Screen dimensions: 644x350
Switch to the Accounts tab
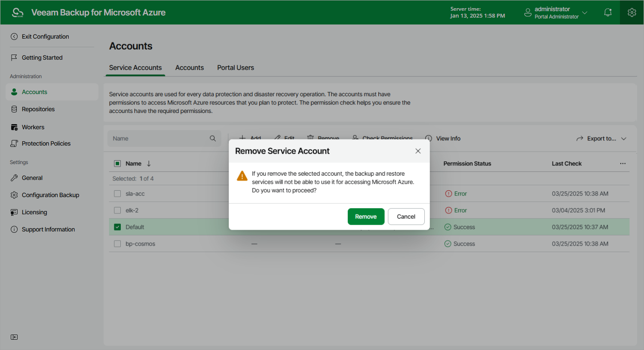click(x=190, y=67)
